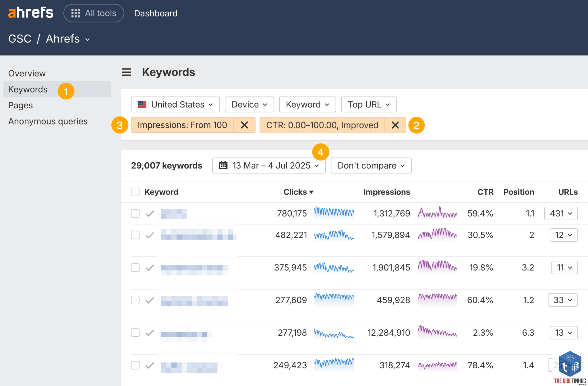Screen dimensions: 588x386
Task: Open the All tools grid menu
Action: coord(94,13)
